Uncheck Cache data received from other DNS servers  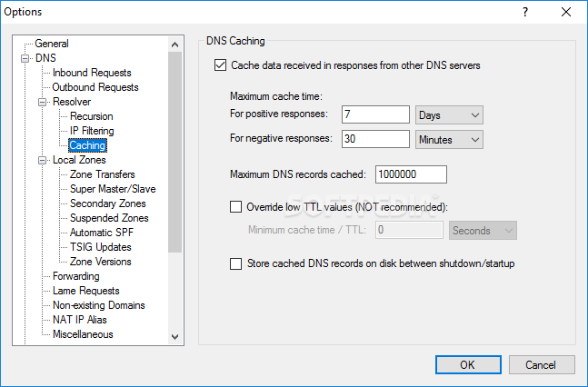coord(221,65)
